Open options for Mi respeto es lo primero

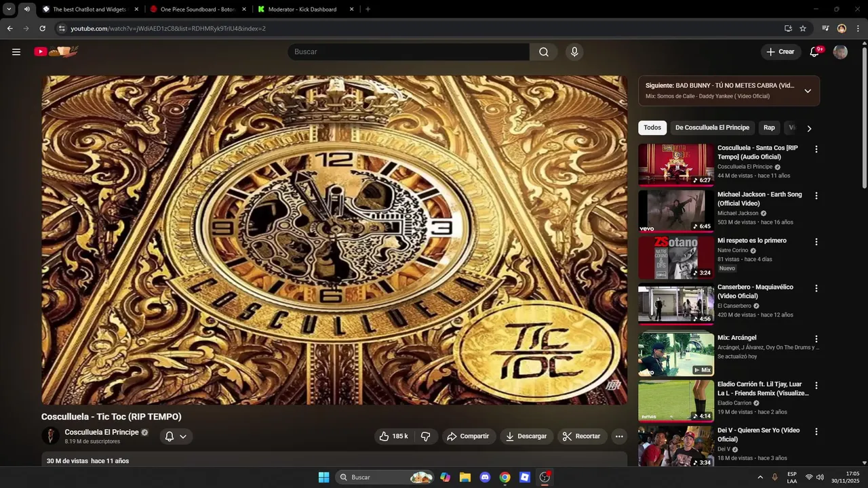[816, 242]
